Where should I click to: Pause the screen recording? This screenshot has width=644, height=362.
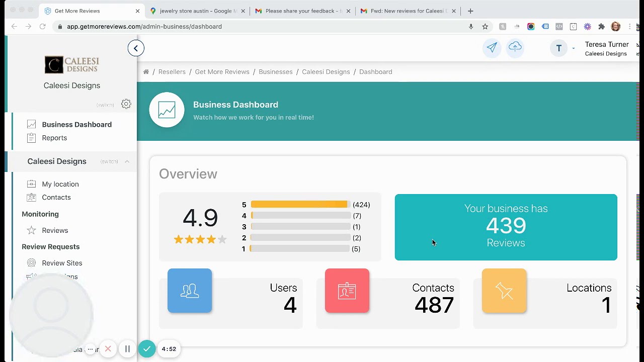tap(127, 349)
